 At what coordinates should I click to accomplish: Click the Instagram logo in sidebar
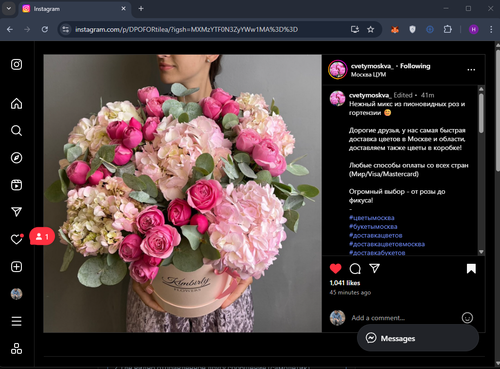16,64
